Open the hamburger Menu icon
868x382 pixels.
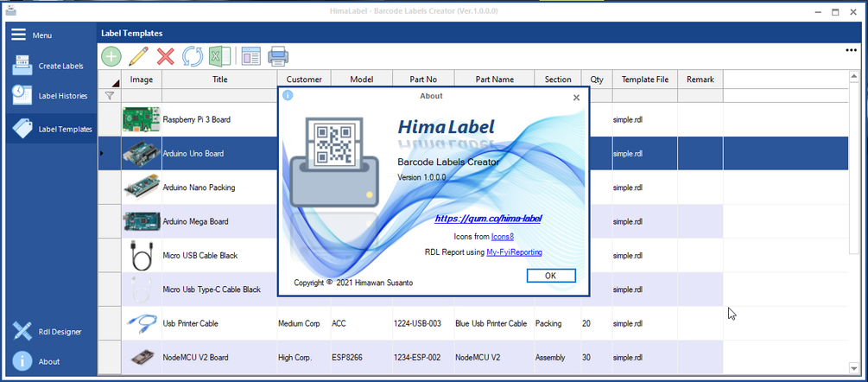(19, 35)
